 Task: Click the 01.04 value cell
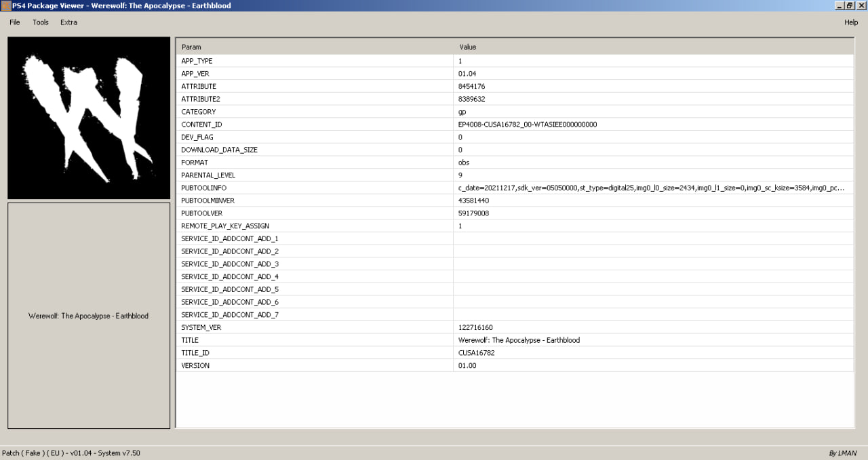point(467,73)
